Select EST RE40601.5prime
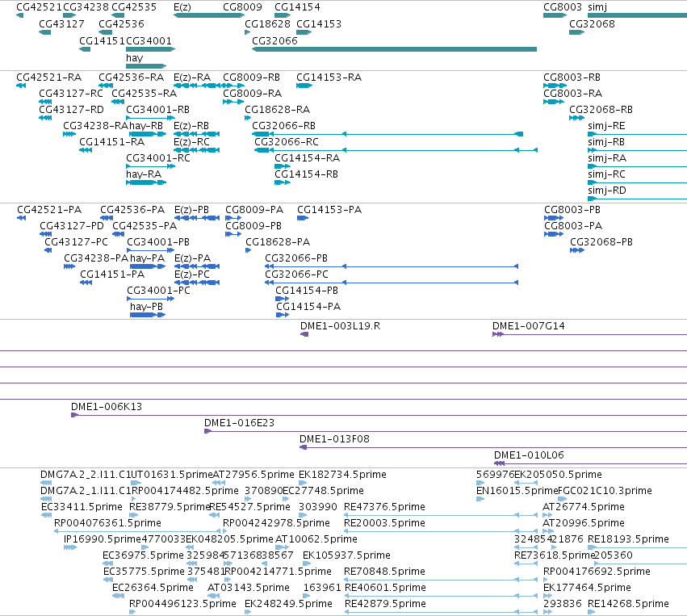Viewport: 687px width, 616px height. pyautogui.click(x=441, y=596)
